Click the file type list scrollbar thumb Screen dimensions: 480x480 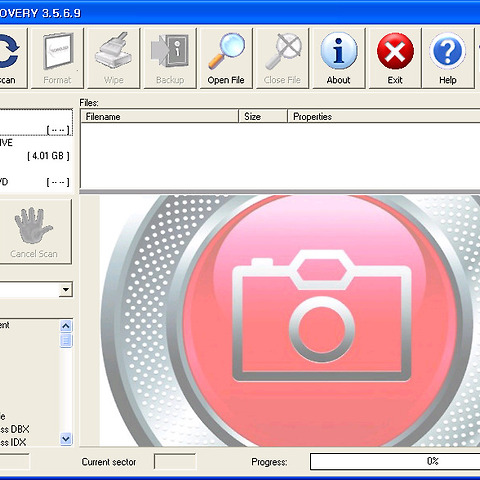pos(66,341)
